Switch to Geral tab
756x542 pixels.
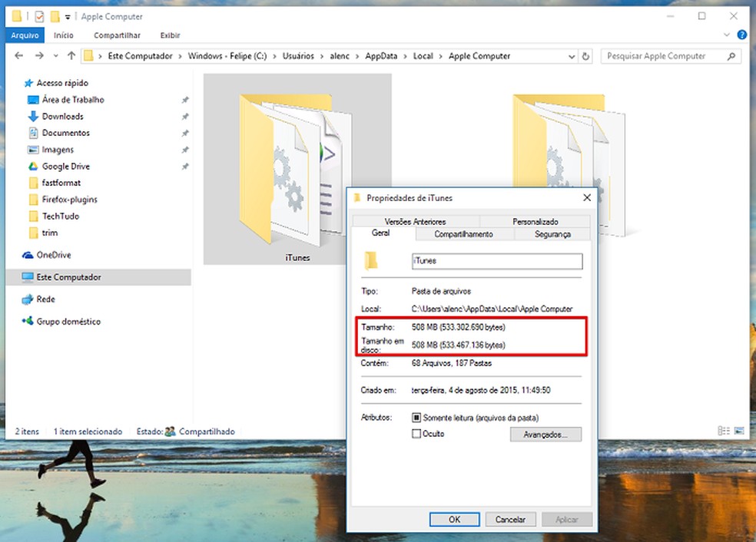pyautogui.click(x=380, y=233)
